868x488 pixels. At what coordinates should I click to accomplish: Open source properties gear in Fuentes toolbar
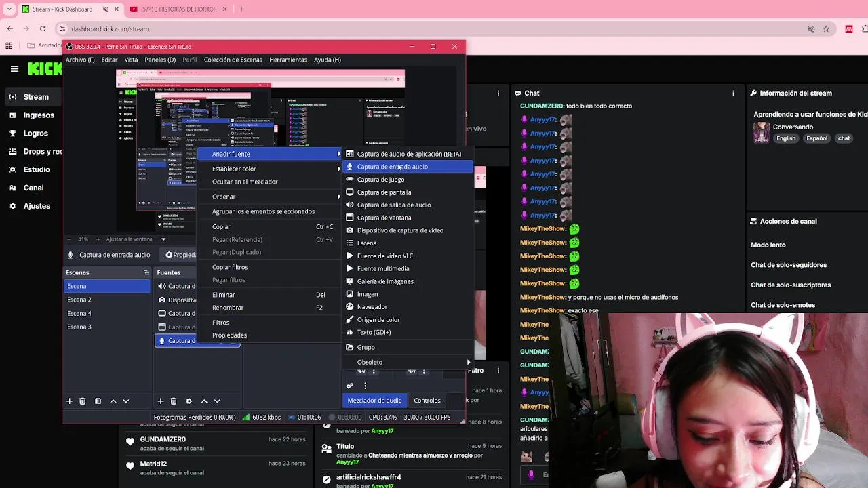point(189,401)
